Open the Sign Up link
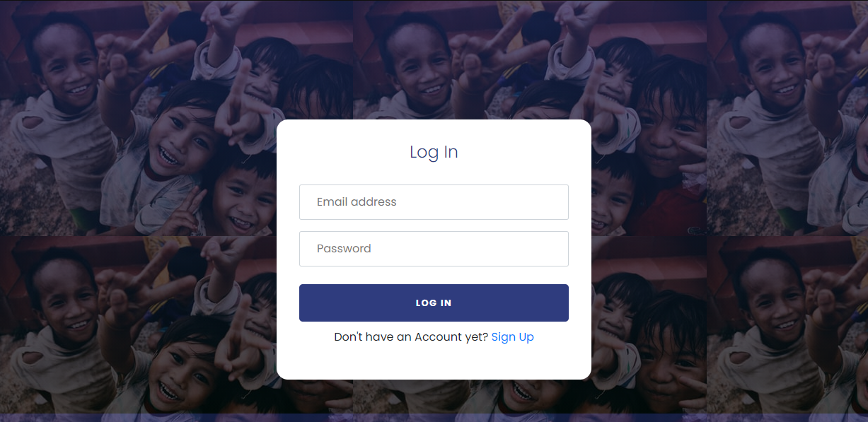Viewport: 868px width, 422px height. click(x=512, y=337)
